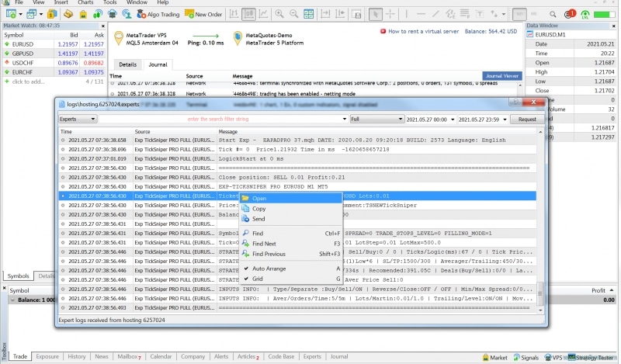Expand the search filter string dropdown arrow
The width and height of the screenshot is (621, 364).
[x=344, y=119]
